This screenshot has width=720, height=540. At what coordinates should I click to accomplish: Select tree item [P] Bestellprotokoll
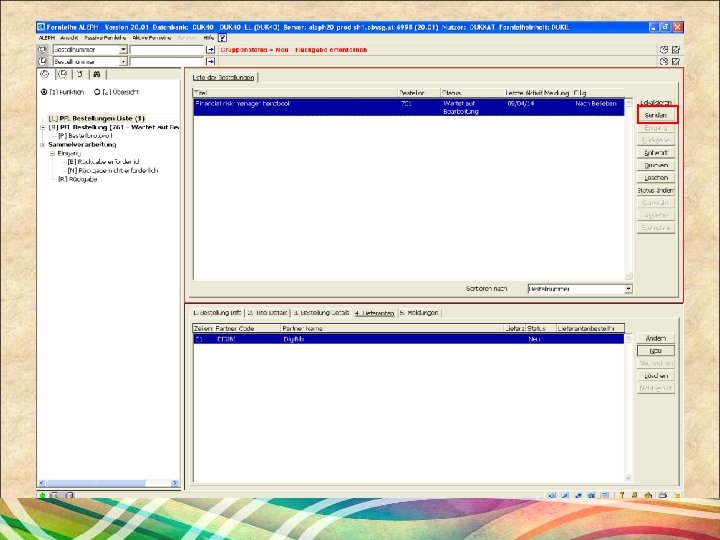[x=85, y=136]
